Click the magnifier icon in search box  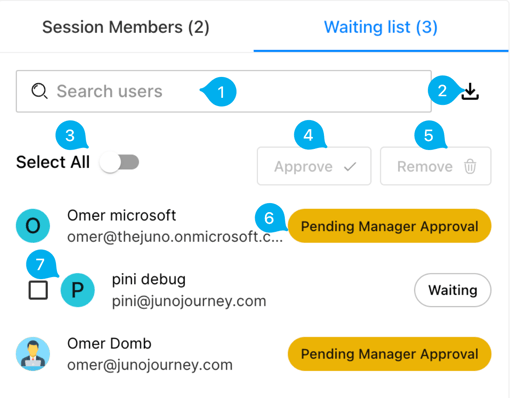tap(39, 91)
